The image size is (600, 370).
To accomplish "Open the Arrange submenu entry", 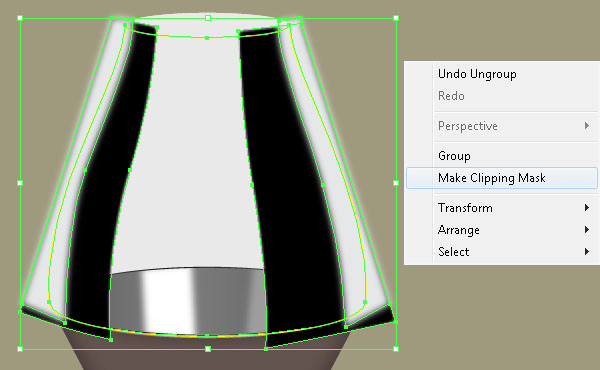I will point(502,230).
